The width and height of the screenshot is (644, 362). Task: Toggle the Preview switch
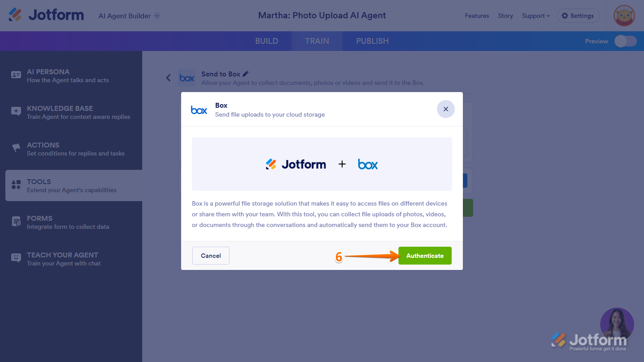click(x=625, y=41)
